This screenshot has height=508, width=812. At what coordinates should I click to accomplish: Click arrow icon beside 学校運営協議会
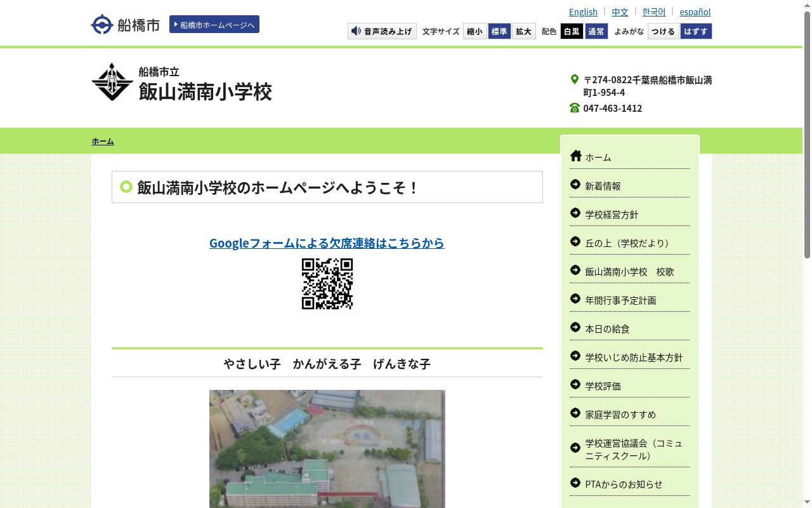pyautogui.click(x=575, y=448)
